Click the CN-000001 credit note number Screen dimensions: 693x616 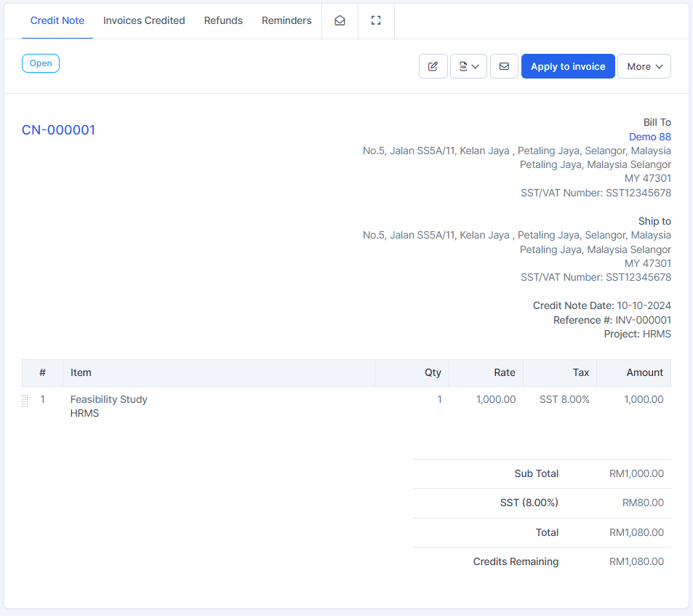[59, 130]
